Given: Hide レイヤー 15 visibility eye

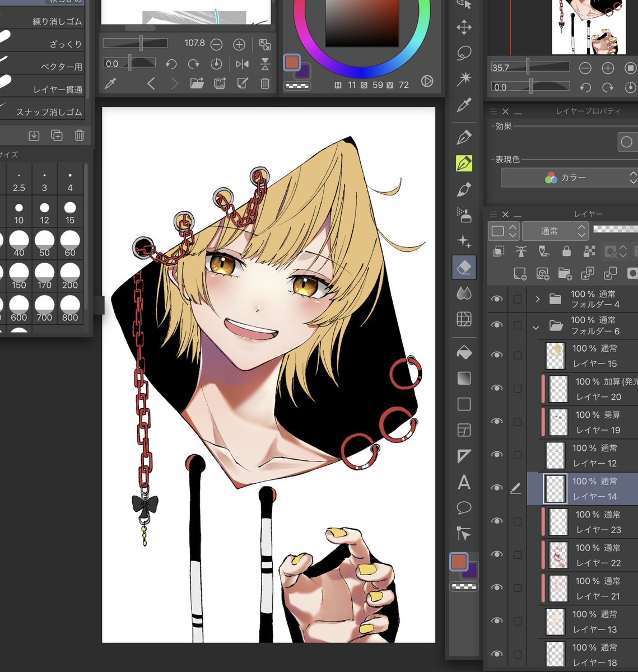Looking at the screenshot, I should coord(497,355).
